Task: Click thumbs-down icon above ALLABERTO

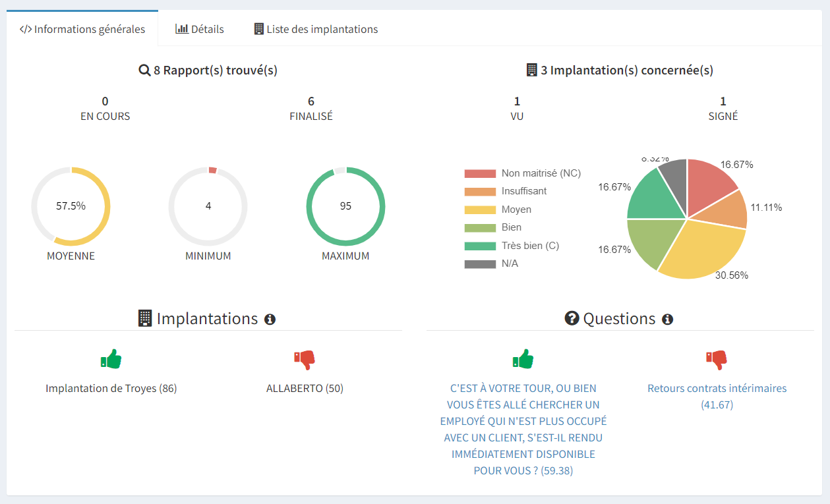Action: [x=305, y=360]
